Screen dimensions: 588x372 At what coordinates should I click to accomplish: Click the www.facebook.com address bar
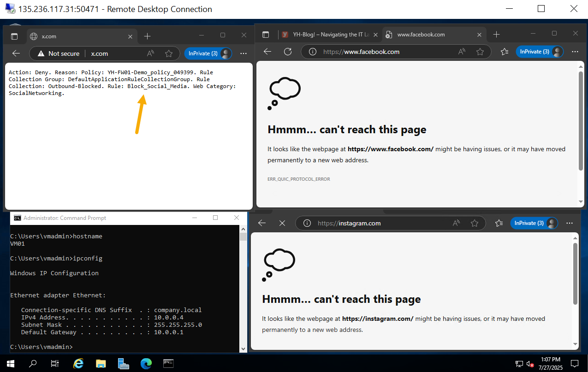point(396,52)
